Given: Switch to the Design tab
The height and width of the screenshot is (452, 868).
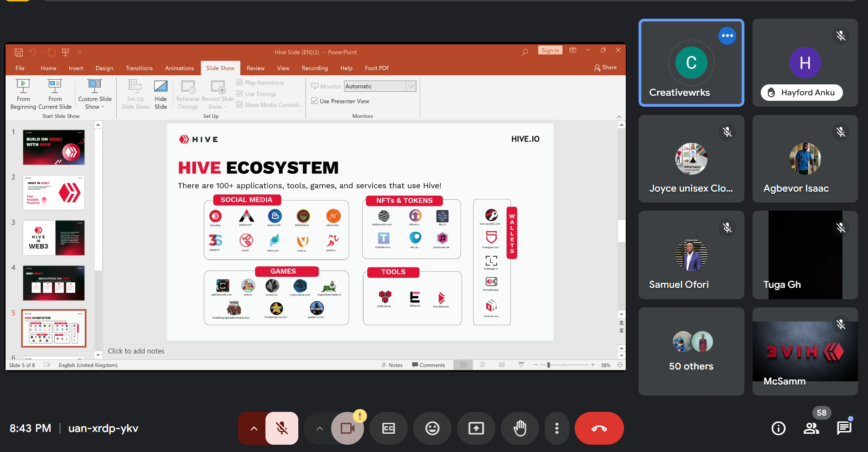Looking at the screenshot, I should [104, 68].
